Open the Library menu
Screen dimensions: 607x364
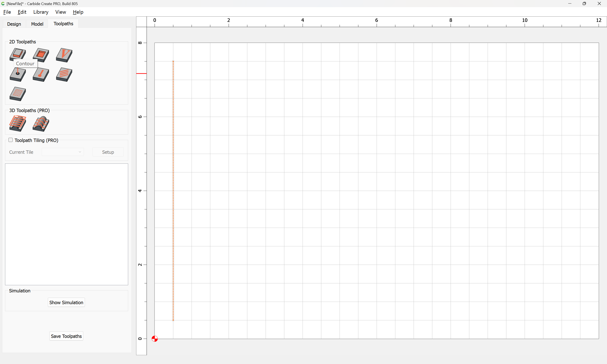41,12
